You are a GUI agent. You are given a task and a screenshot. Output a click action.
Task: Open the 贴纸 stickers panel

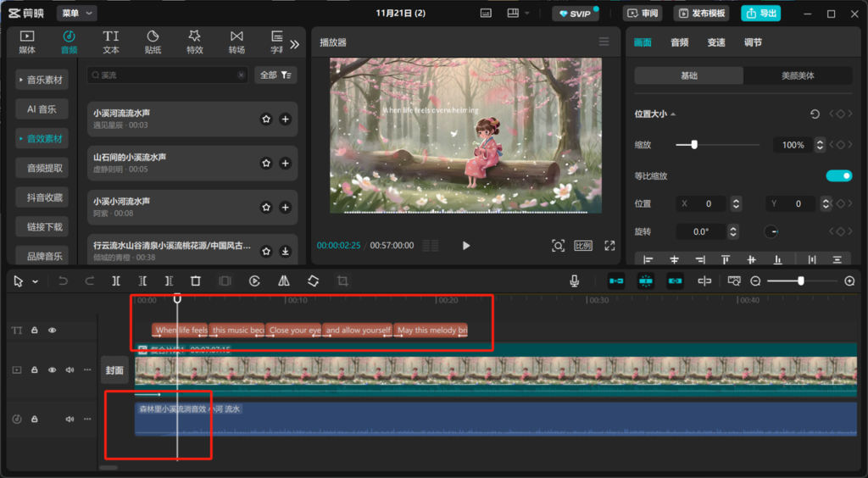[x=153, y=42]
